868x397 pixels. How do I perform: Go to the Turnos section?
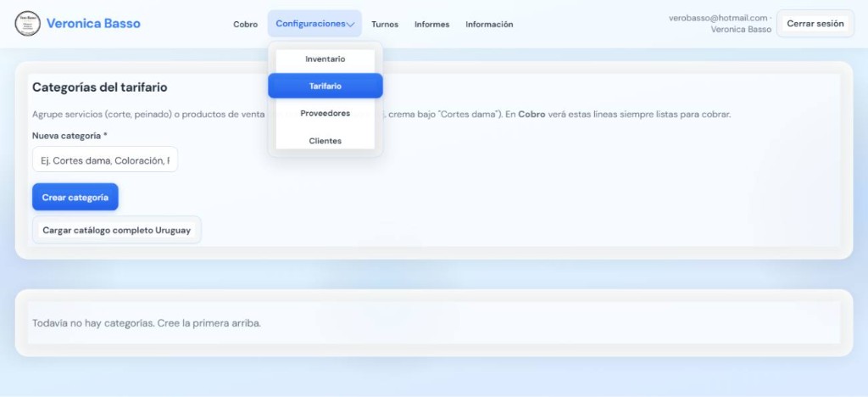tap(385, 25)
